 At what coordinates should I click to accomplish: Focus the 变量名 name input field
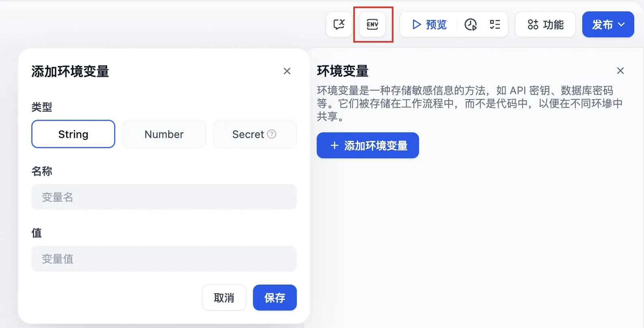164,197
